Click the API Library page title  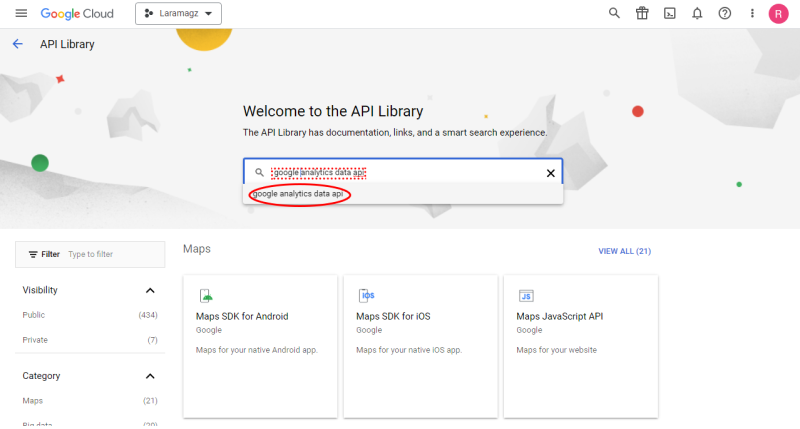[x=67, y=44]
